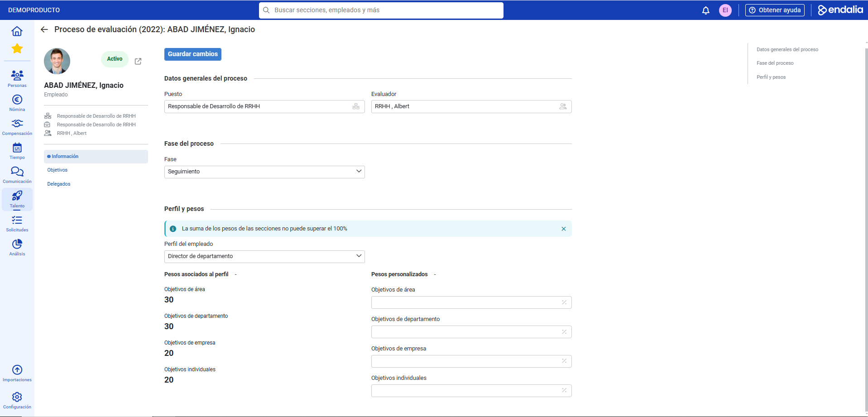868x417 pixels.
Task: Select the Delegados tab
Action: tap(59, 184)
